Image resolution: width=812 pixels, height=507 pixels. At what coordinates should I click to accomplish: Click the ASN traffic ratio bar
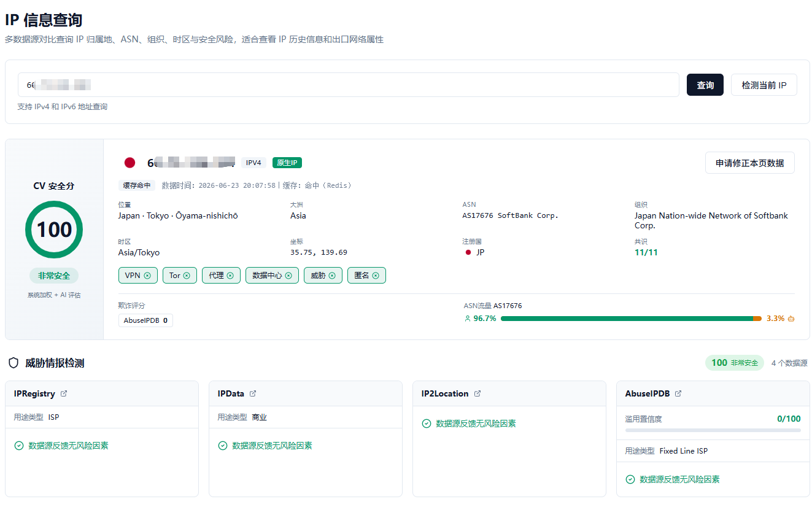[x=631, y=319]
